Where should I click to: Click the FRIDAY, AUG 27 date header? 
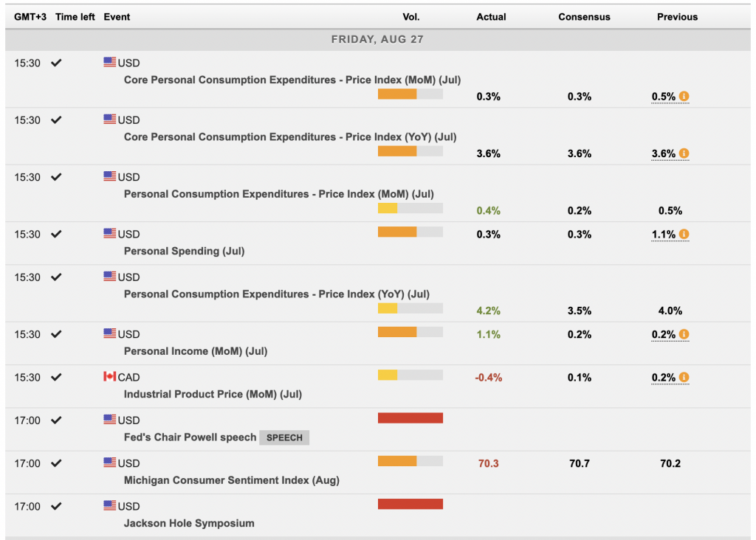(x=377, y=40)
